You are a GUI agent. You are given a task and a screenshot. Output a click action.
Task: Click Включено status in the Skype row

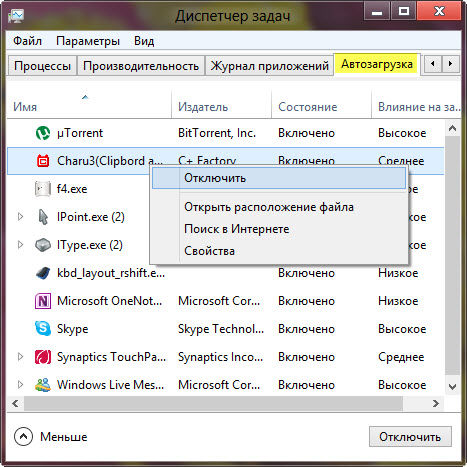tap(307, 329)
